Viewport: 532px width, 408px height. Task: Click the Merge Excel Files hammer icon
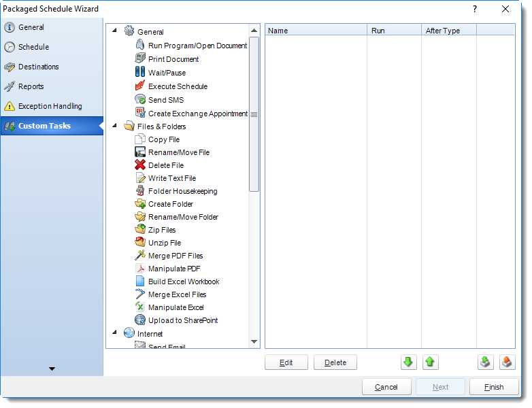point(140,294)
